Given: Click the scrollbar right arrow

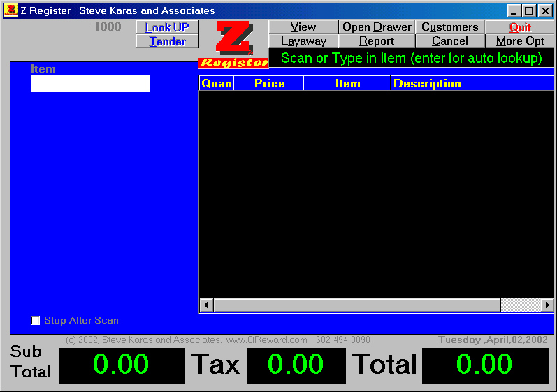Looking at the screenshot, I should coord(547,305).
